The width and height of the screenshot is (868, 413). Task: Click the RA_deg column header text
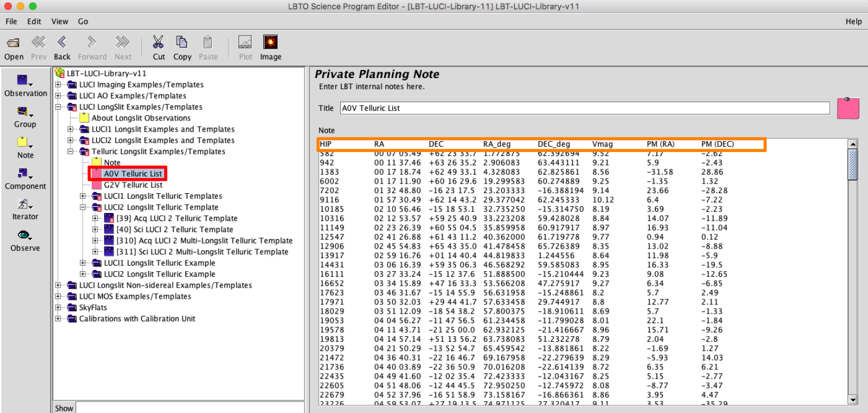click(497, 144)
